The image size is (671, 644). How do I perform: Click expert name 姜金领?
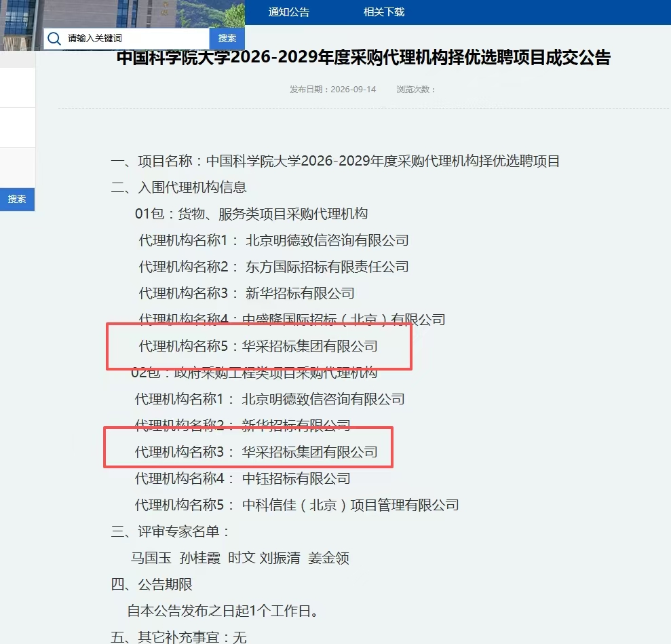click(328, 558)
